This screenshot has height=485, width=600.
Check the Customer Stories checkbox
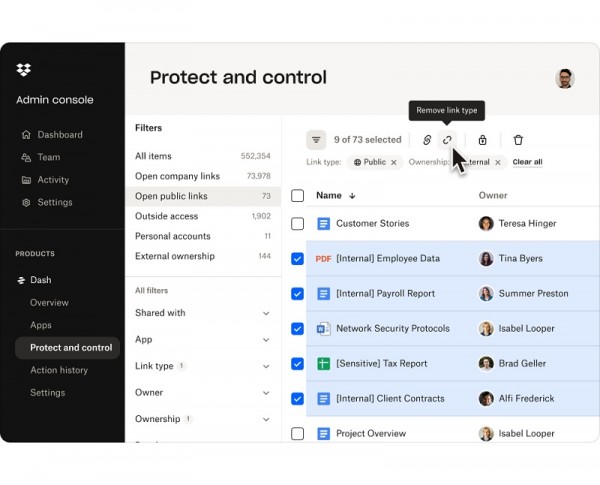click(297, 224)
